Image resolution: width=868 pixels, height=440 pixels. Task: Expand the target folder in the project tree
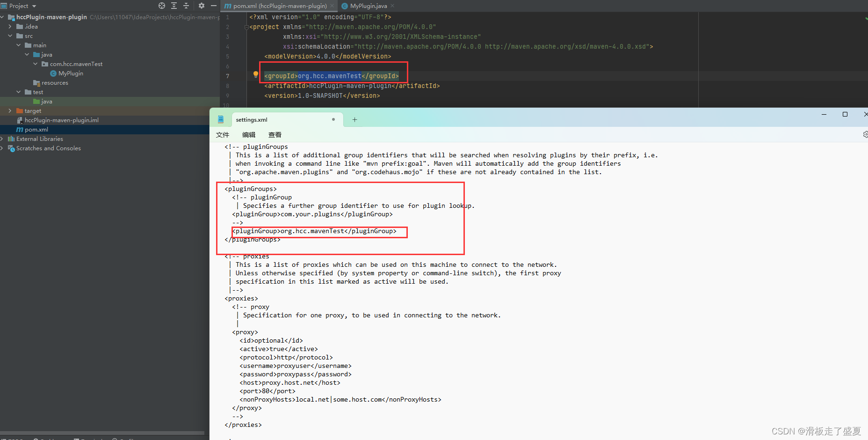(10, 110)
